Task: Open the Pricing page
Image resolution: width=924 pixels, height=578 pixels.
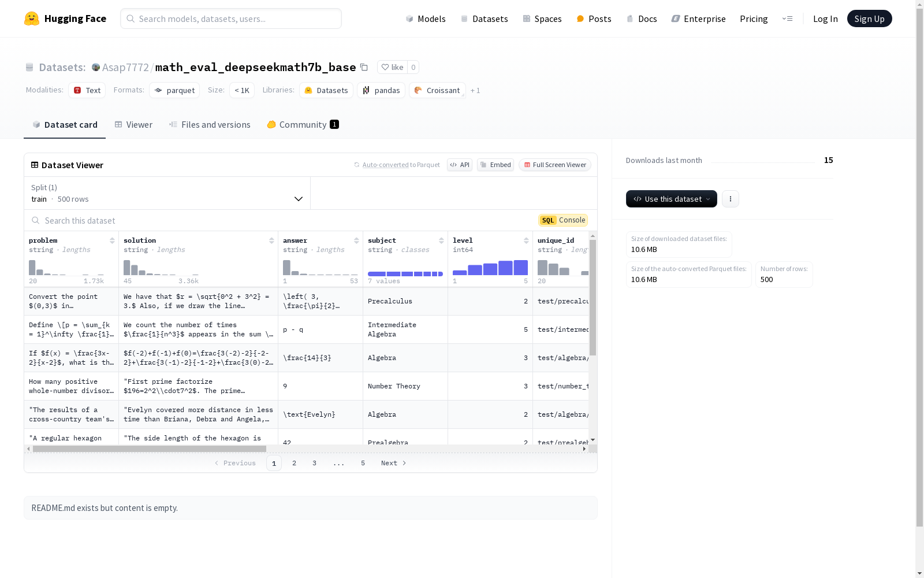Action: 754,18
